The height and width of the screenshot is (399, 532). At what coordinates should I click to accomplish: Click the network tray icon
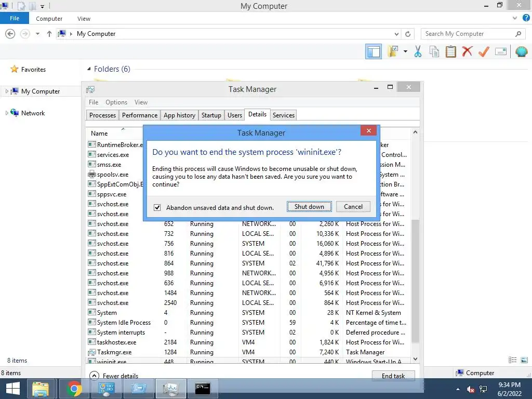(x=483, y=389)
